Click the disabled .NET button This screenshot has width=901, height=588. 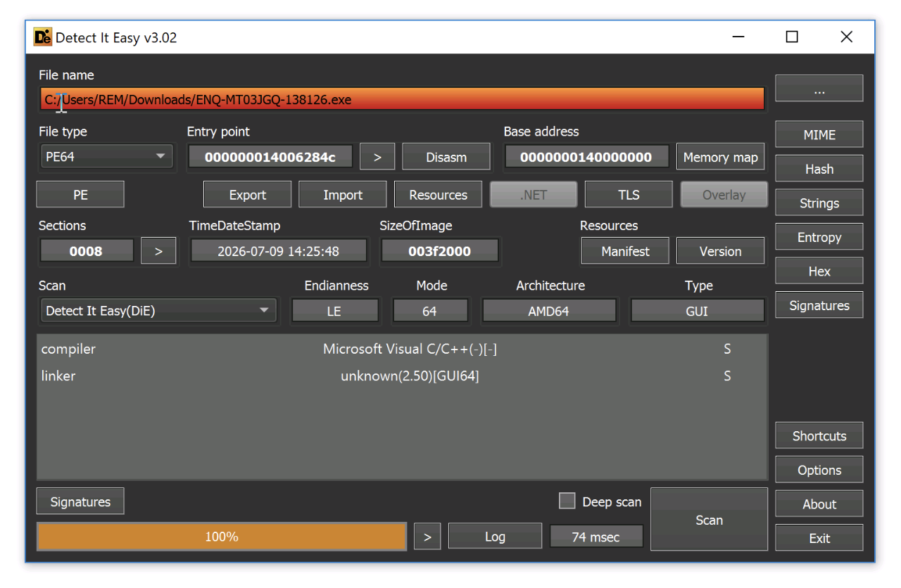point(534,195)
